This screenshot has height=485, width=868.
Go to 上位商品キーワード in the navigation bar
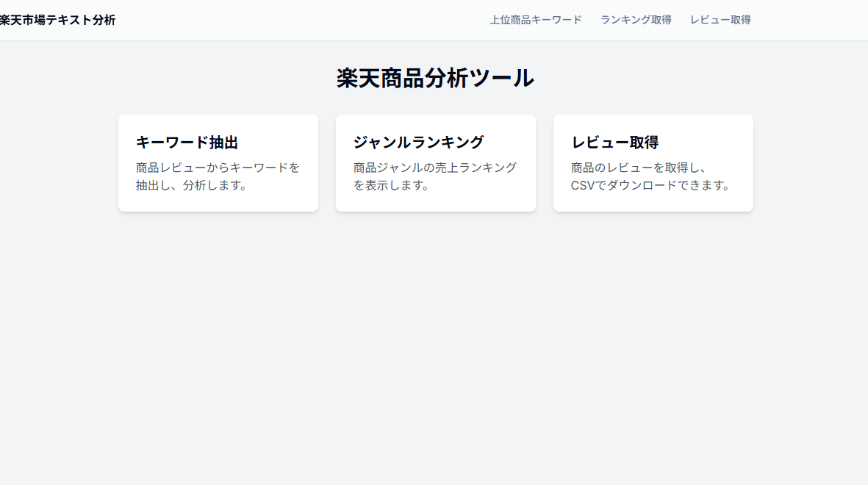click(x=536, y=20)
